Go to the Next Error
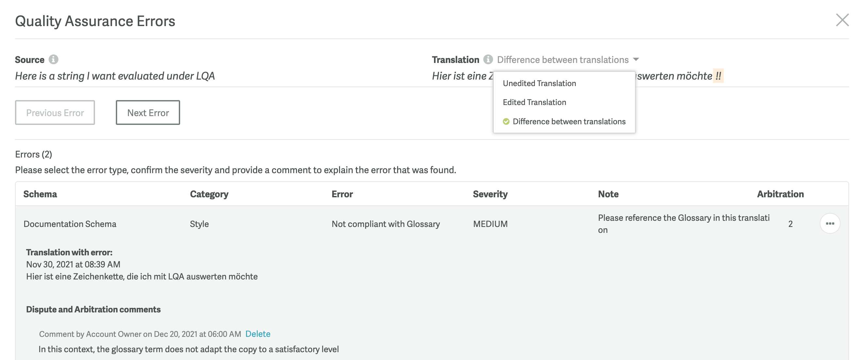This screenshot has width=868, height=360. pyautogui.click(x=148, y=112)
